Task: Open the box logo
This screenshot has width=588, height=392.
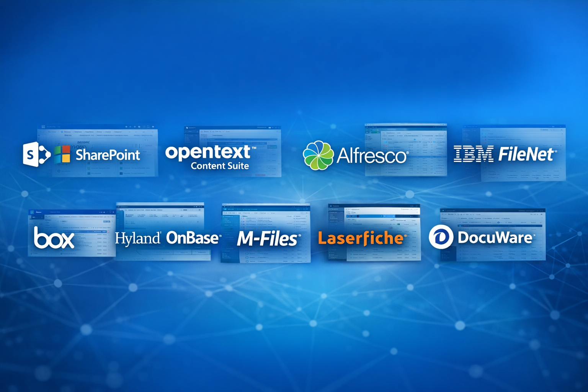Action: (54, 238)
